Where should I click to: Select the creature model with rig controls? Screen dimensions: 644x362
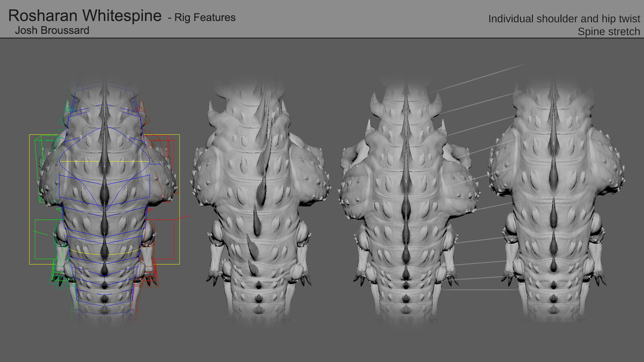click(105, 200)
